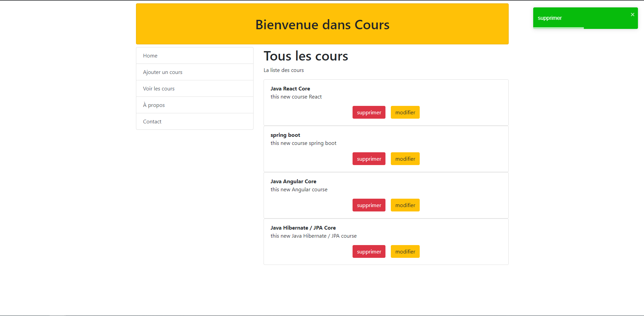Click the Tous les cours heading

tap(306, 56)
